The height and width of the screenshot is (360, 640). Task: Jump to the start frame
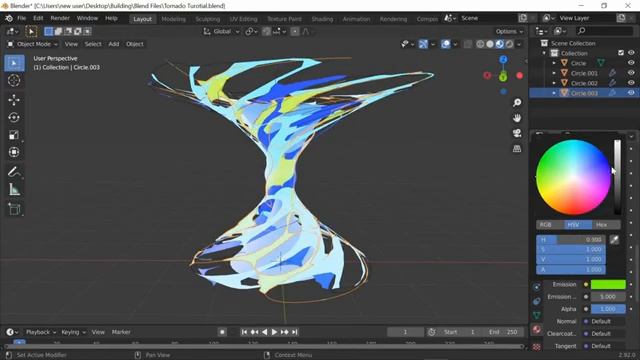[x=244, y=332]
